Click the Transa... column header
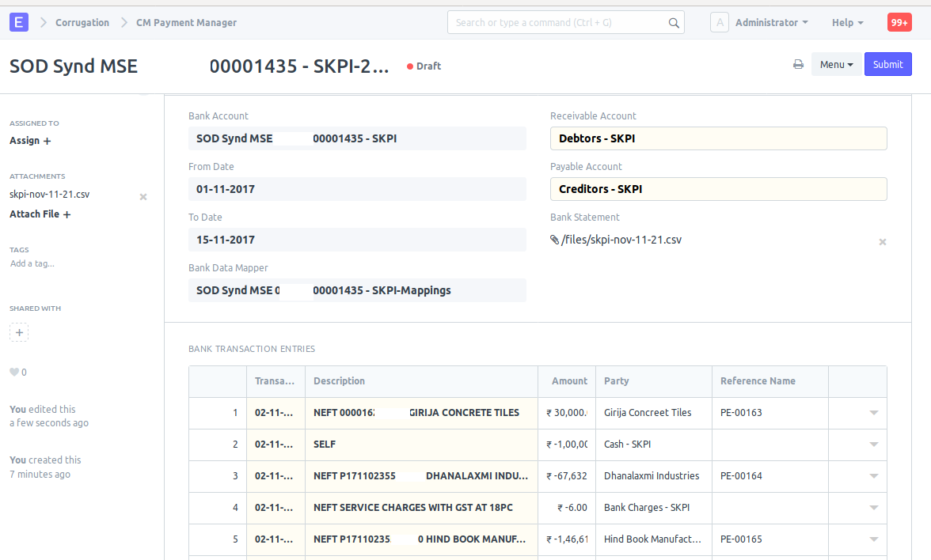Viewport: 931px width, 560px height. (275, 381)
